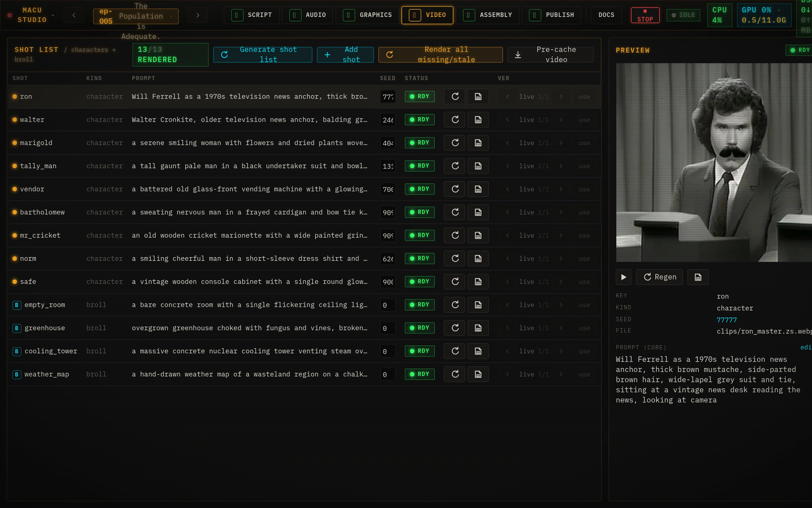This screenshot has width=812, height=508.
Task: Click the Regen button in preview
Action: point(659,277)
